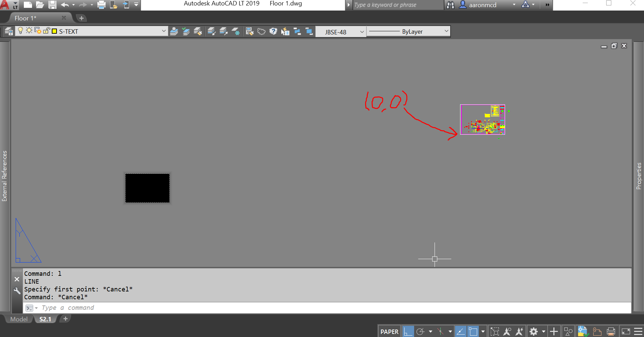Click Make Object's Layer Current icon
The height and width of the screenshot is (337, 644).
pyautogui.click(x=174, y=32)
